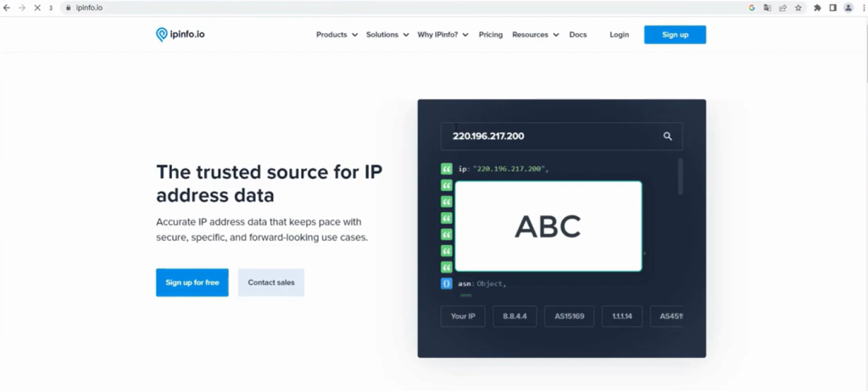This screenshot has width=868, height=391.
Task: Click the ABC overlay card
Action: [548, 226]
